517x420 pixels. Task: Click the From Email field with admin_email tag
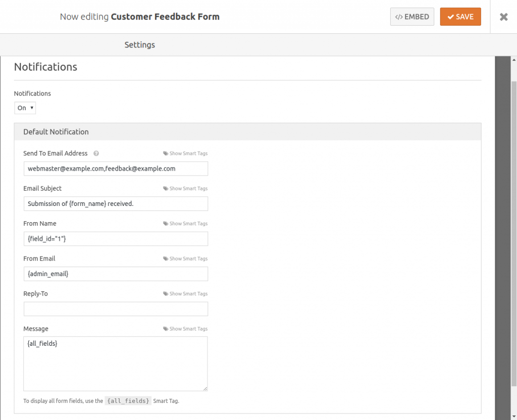click(x=116, y=274)
